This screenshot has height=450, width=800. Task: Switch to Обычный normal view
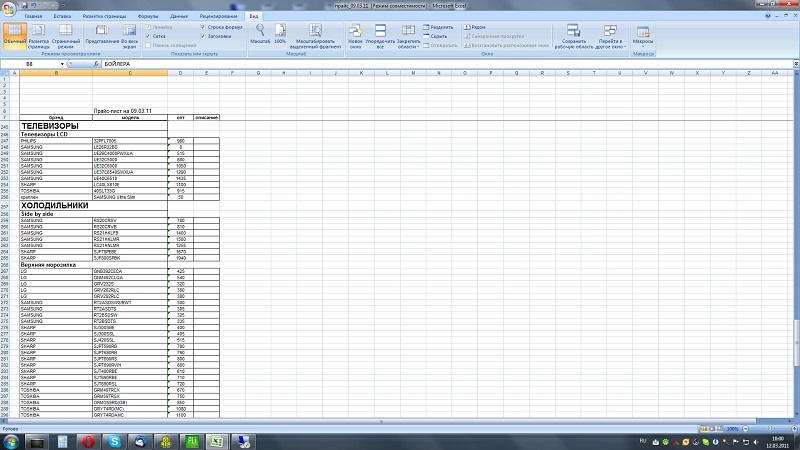14,36
